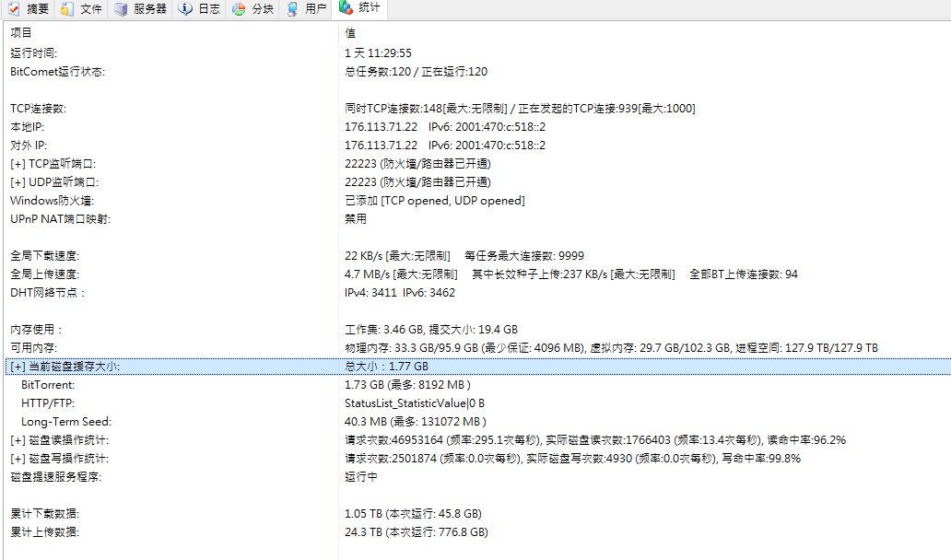View the 用户 tab
The width and height of the screenshot is (951, 560).
(306, 8)
